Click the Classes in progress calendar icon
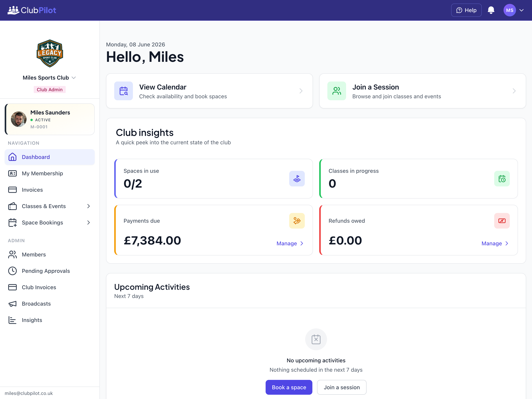This screenshot has height=399, width=532. tap(502, 179)
